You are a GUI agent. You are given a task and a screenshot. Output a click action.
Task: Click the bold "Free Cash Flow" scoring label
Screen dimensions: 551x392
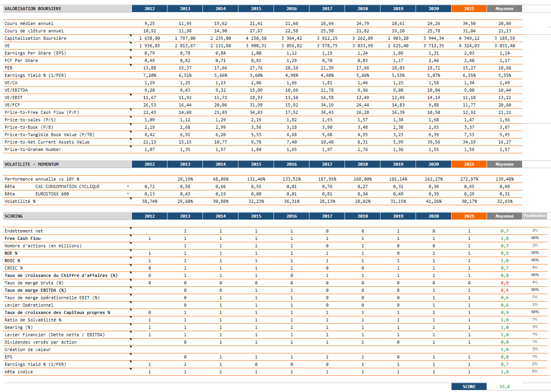click(x=23, y=238)
